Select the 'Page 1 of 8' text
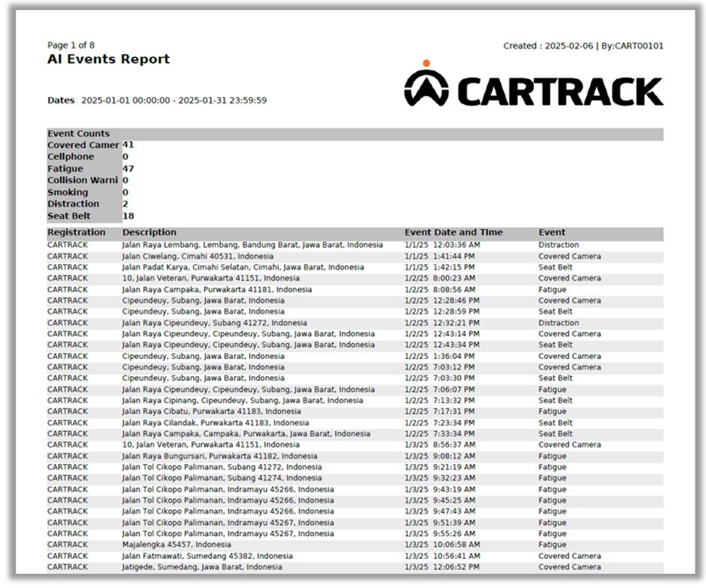The height and width of the screenshot is (588, 706). (x=71, y=45)
